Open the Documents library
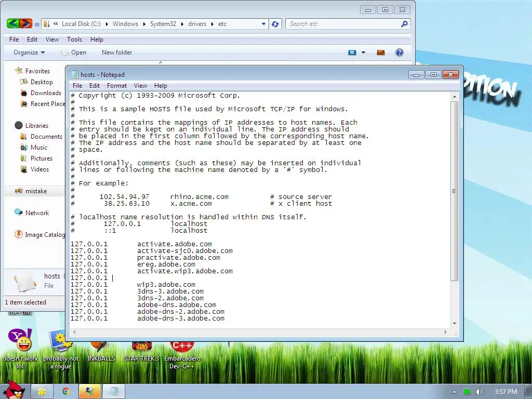The height and width of the screenshot is (399, 532). point(46,137)
